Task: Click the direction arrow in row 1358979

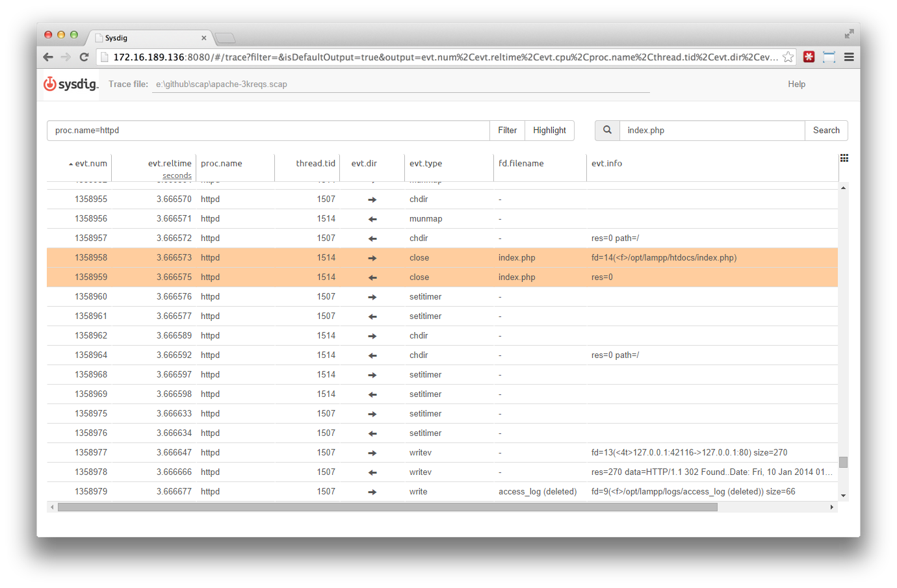Action: point(372,492)
